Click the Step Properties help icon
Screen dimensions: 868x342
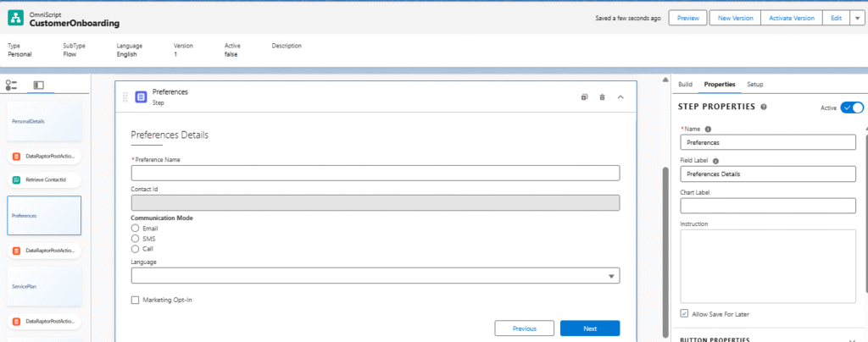[x=764, y=108]
